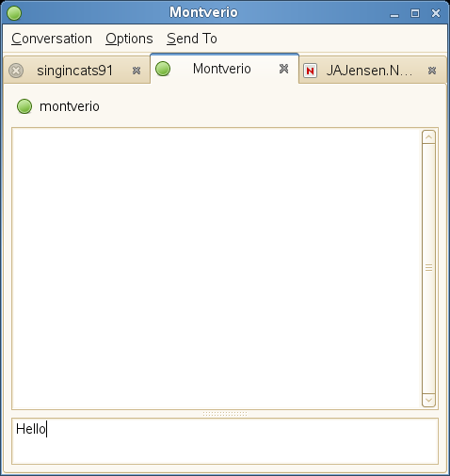Open the Send To menu
The height and width of the screenshot is (476, 450).
[192, 39]
